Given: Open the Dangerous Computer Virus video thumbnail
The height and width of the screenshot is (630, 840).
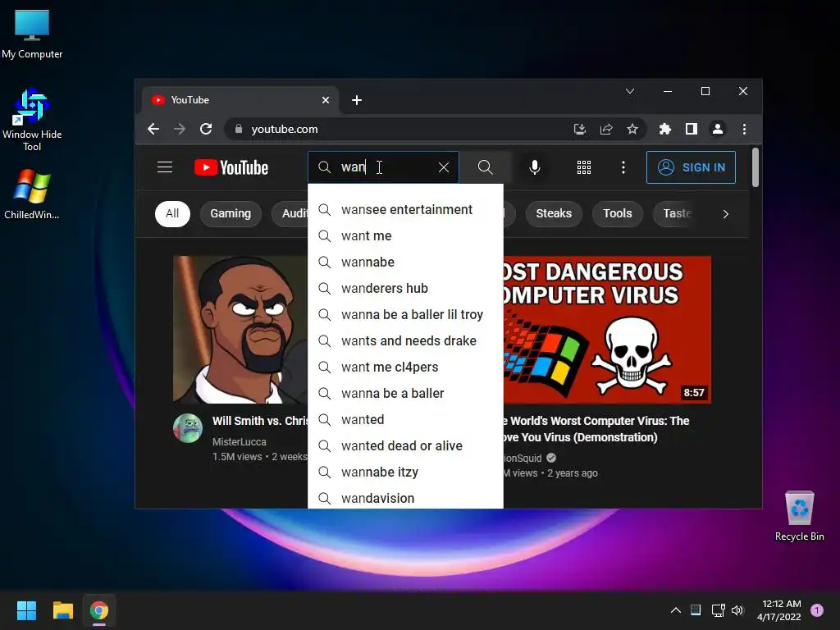Looking at the screenshot, I should point(607,330).
